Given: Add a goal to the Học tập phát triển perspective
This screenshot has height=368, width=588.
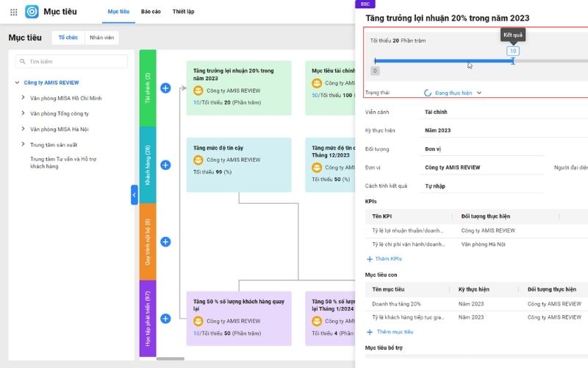Looking at the screenshot, I should [x=165, y=319].
